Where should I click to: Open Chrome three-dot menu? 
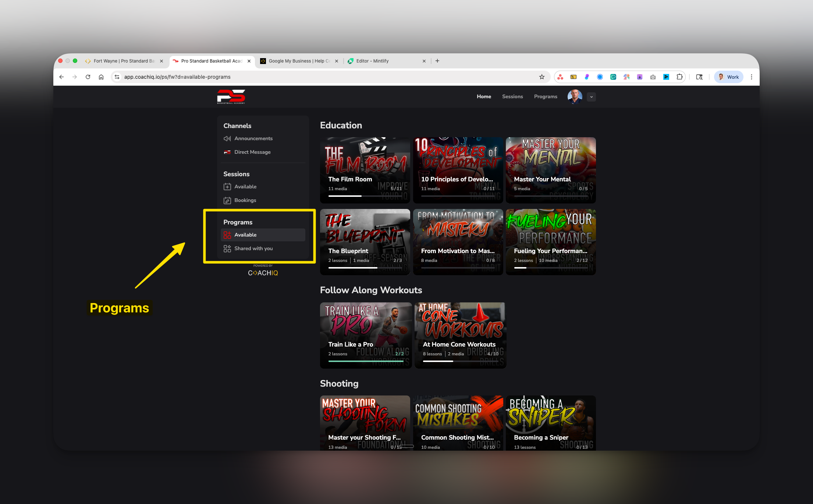752,77
